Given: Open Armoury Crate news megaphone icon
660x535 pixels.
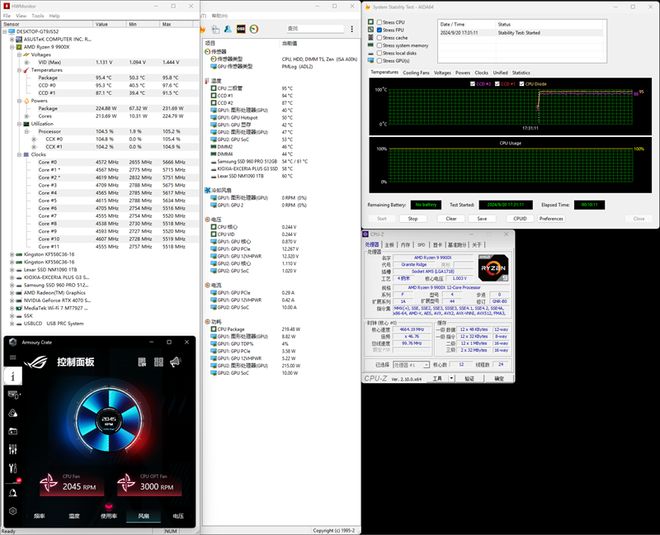Looking at the screenshot, I should coord(176,362).
